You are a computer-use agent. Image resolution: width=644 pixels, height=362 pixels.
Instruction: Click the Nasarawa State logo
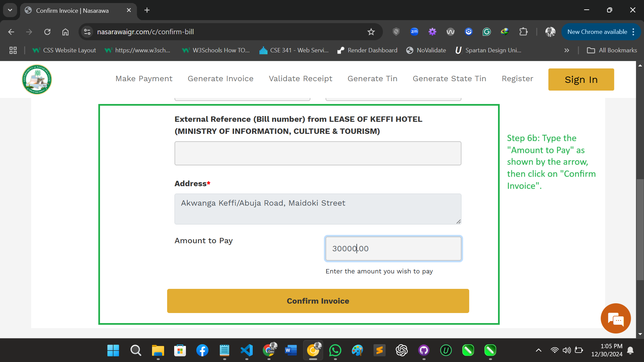click(37, 80)
